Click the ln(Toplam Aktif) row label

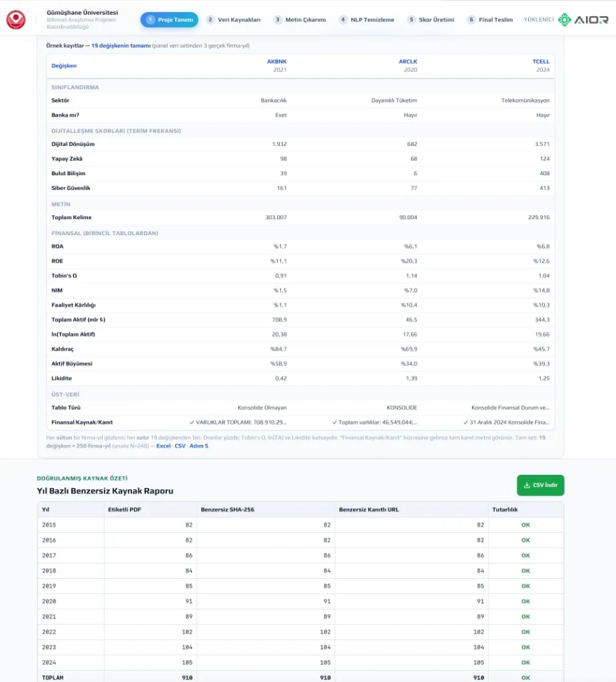tap(73, 334)
